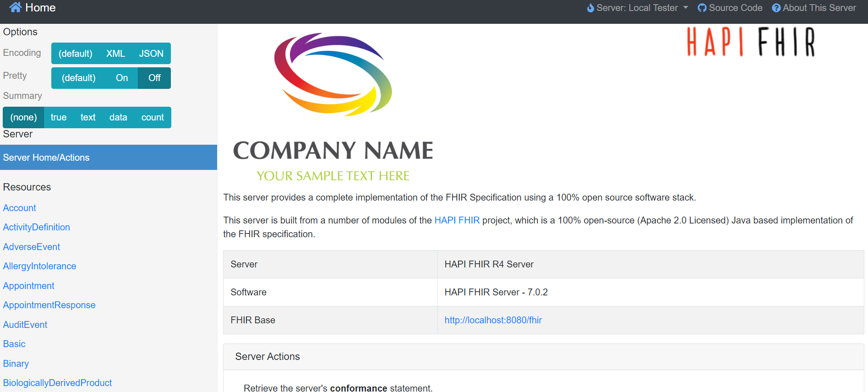
Task: Set Encoding to XML
Action: (x=115, y=54)
